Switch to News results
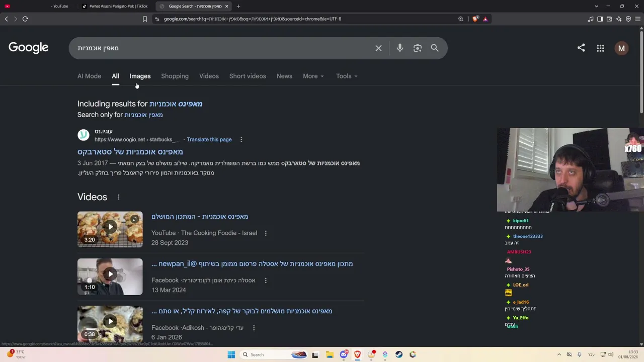 click(284, 76)
